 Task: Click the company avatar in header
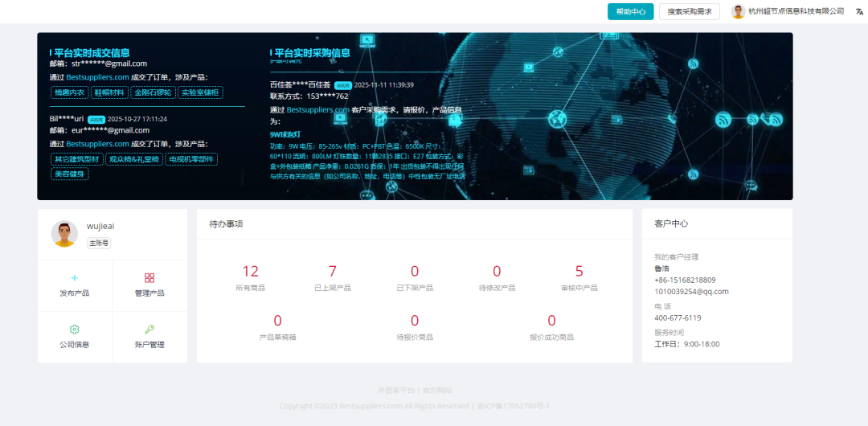click(738, 11)
